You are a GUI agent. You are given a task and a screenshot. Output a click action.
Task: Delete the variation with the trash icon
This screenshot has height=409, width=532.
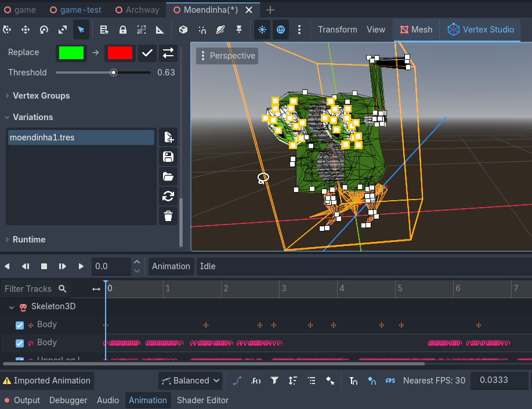(168, 216)
